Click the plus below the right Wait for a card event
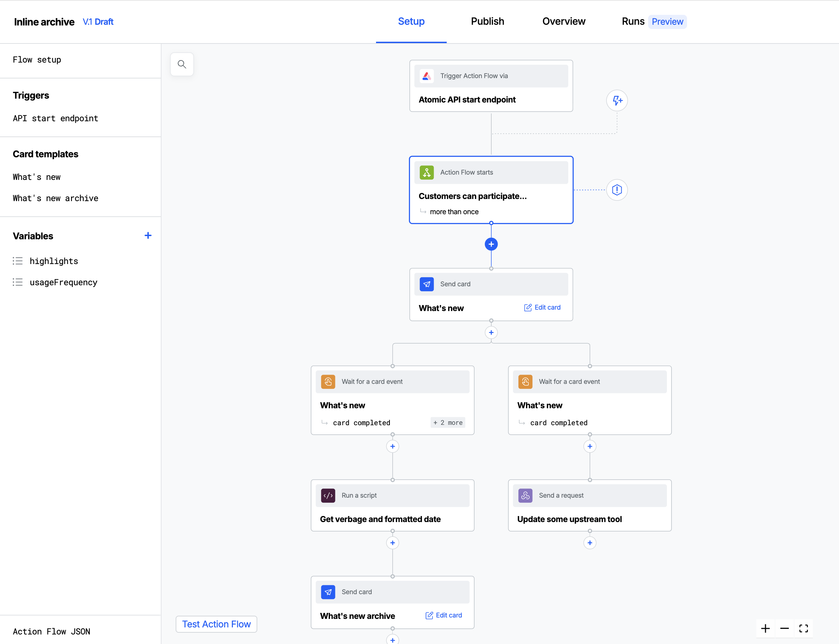Screen dimensions: 839x644 coord(589,446)
